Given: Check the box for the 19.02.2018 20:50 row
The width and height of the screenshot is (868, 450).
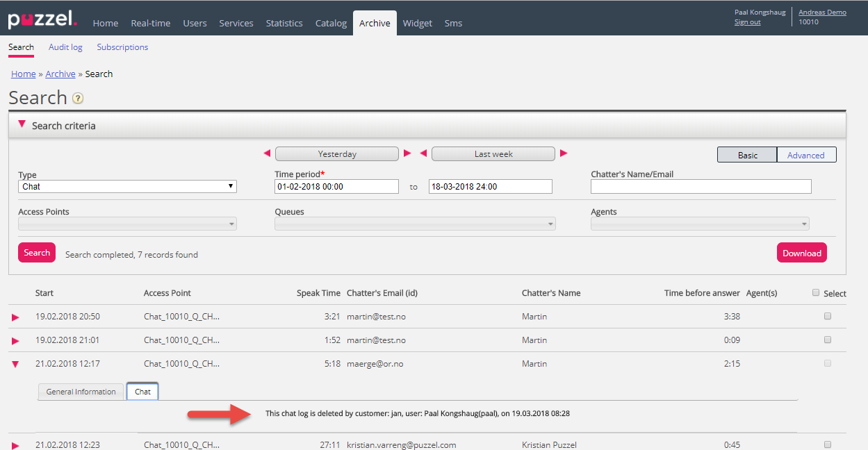Looking at the screenshot, I should point(827,317).
